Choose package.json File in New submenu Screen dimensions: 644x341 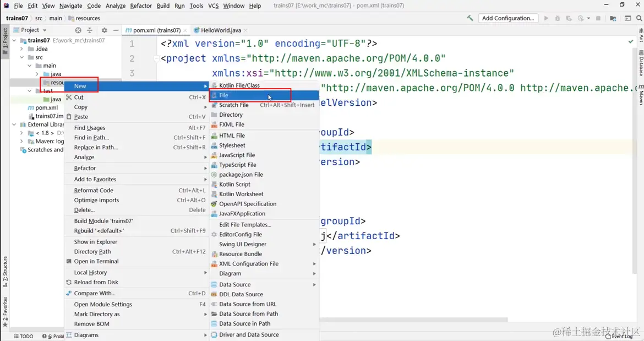click(x=264, y=175)
